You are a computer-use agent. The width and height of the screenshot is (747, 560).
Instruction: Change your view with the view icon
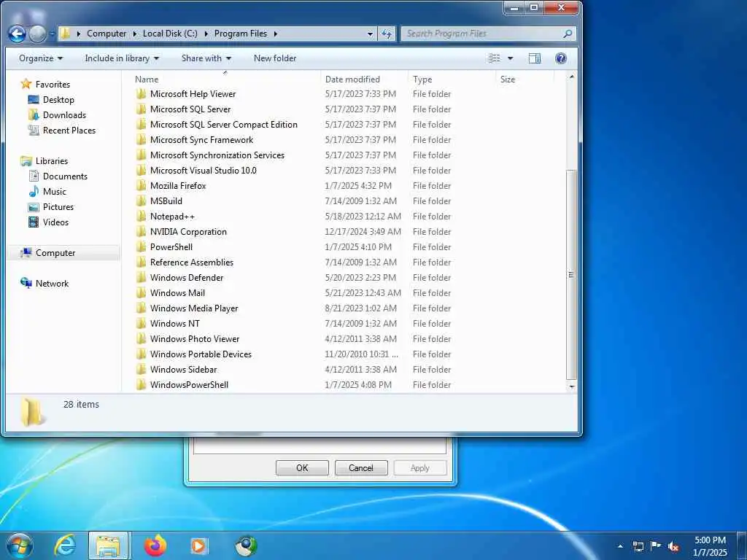pos(495,58)
